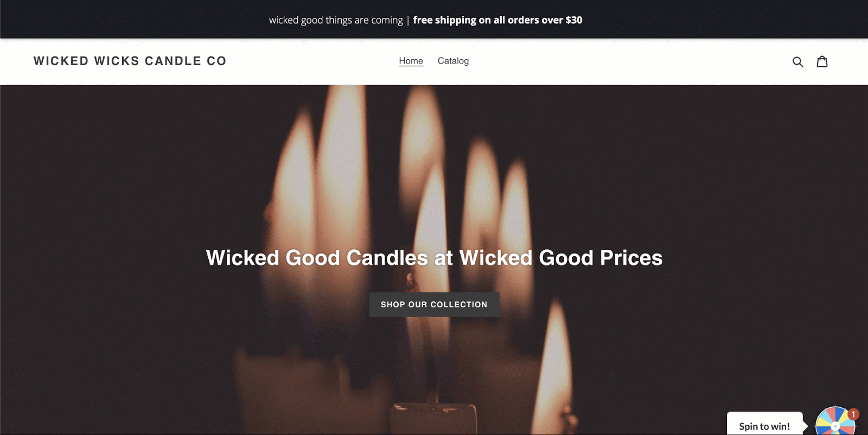Viewport: 868px width, 435px height.
Task: Click the wicked good things are coming text
Action: (x=336, y=20)
